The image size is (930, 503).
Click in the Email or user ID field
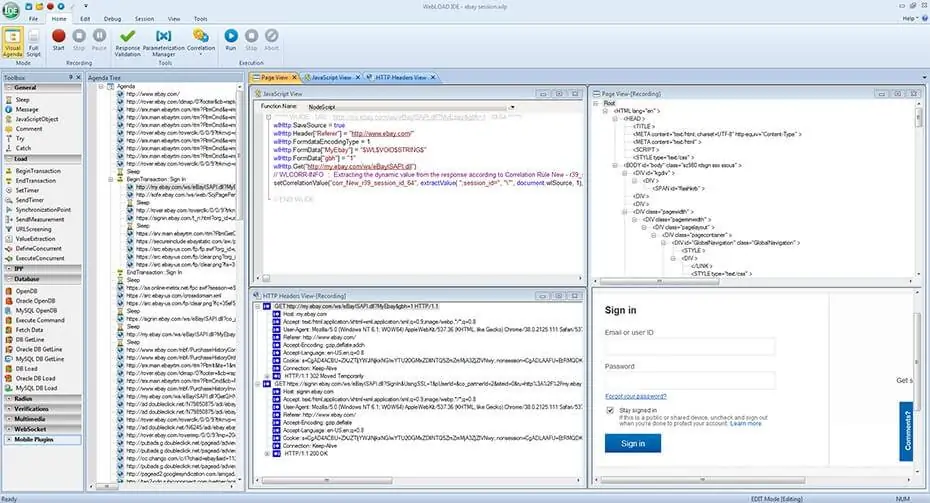pos(690,346)
